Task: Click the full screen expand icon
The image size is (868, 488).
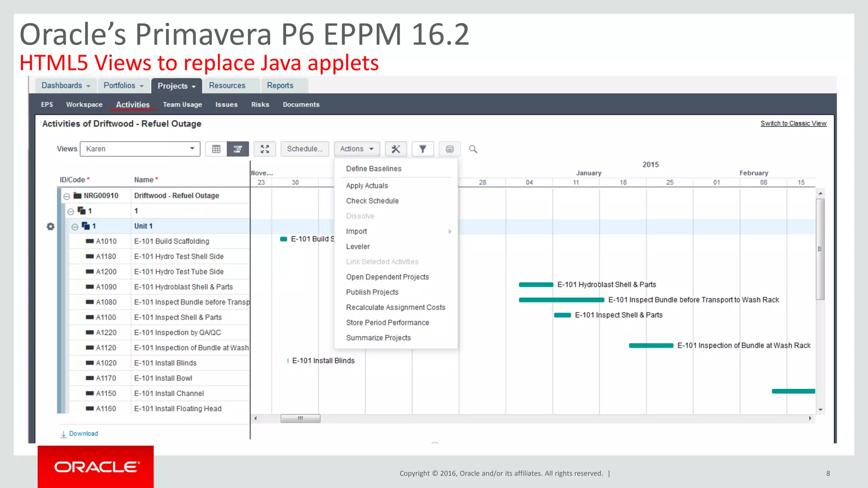Action: 265,149
